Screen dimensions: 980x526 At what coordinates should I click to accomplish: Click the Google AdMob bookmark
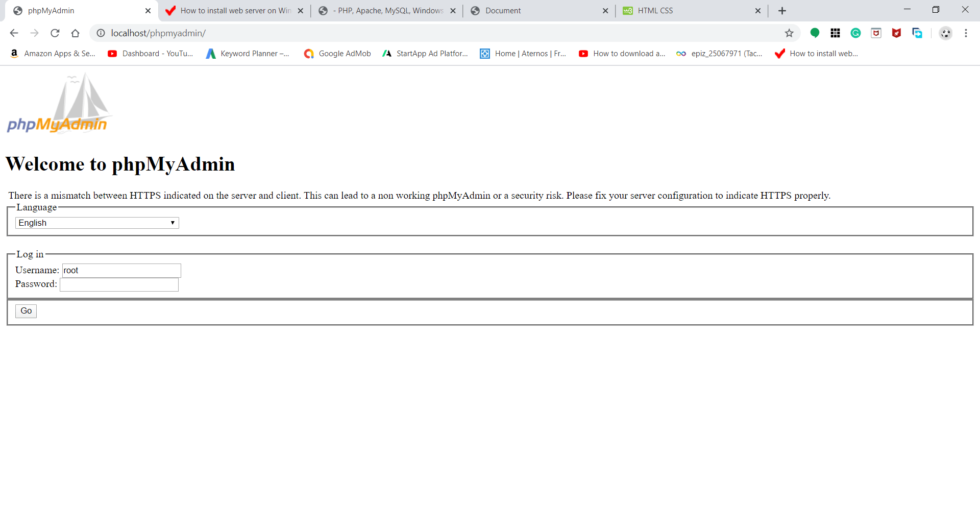(337, 53)
